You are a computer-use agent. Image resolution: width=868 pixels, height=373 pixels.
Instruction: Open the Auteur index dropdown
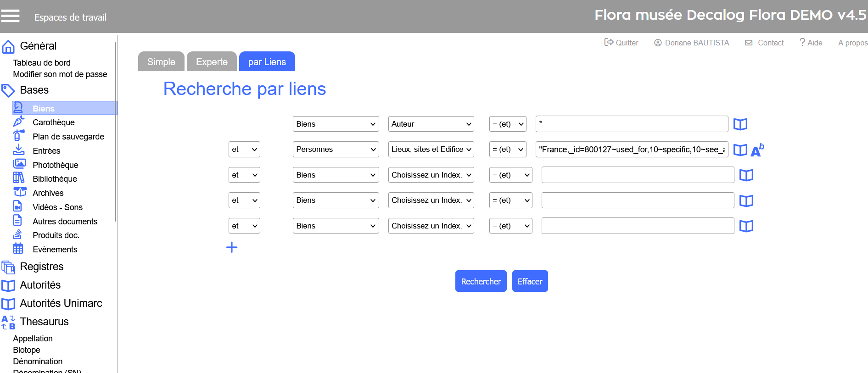pyautogui.click(x=431, y=124)
